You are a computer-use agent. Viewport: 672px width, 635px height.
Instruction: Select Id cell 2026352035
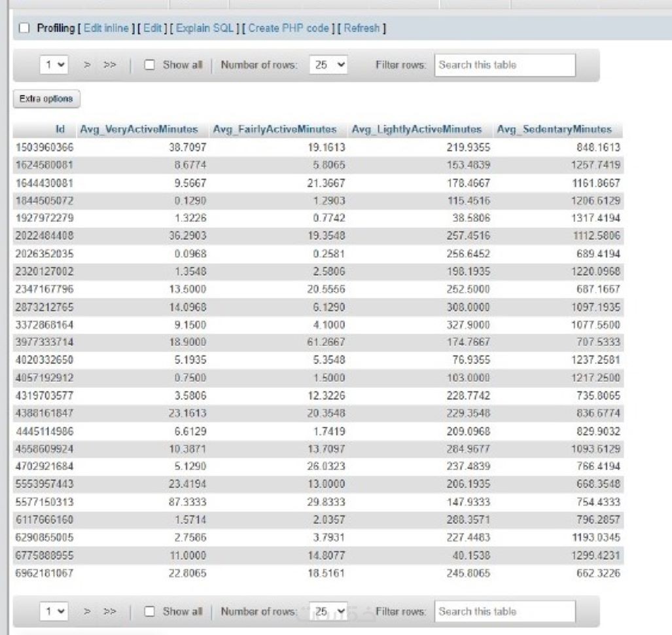[44, 254]
